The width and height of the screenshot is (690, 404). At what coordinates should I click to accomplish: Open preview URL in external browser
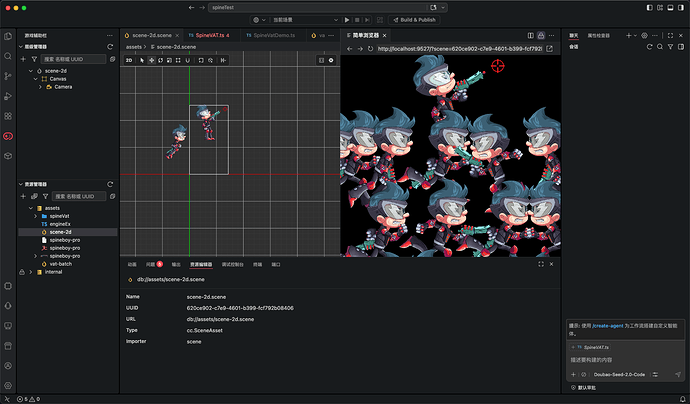[550, 49]
